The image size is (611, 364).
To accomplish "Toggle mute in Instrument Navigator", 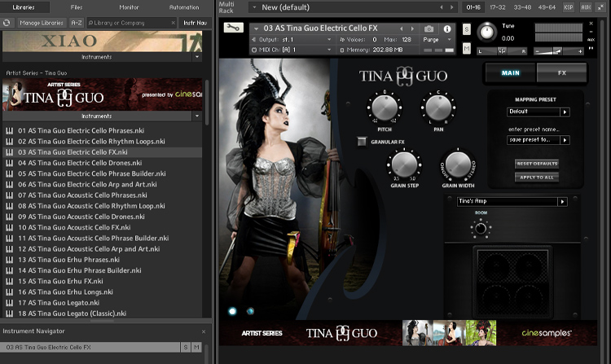I will click(x=196, y=347).
